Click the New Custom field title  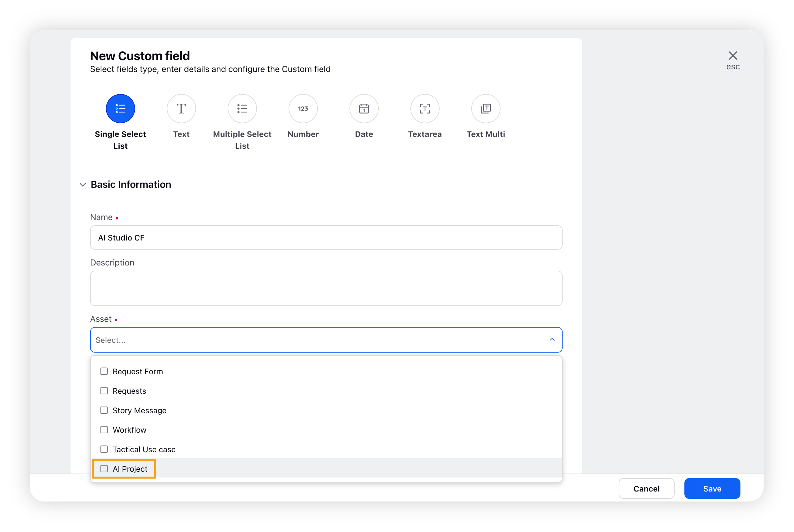[x=140, y=56]
